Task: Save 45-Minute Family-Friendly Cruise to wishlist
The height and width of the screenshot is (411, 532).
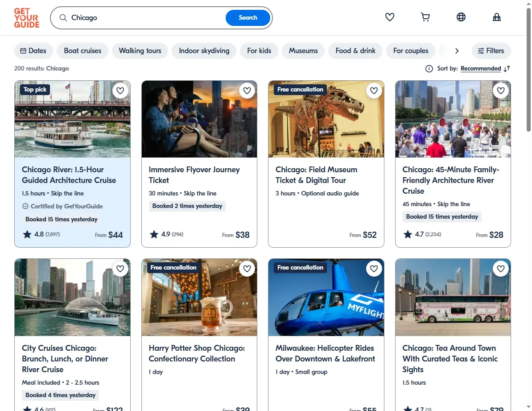Action: coord(501,91)
